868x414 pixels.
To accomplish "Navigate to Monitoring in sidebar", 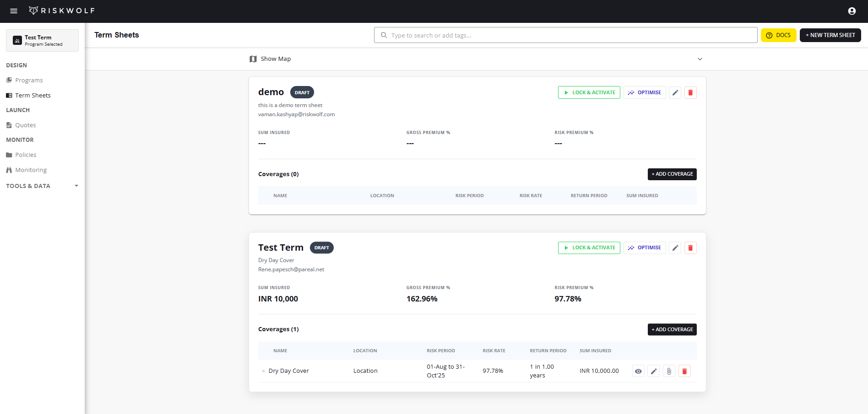I will [31, 170].
